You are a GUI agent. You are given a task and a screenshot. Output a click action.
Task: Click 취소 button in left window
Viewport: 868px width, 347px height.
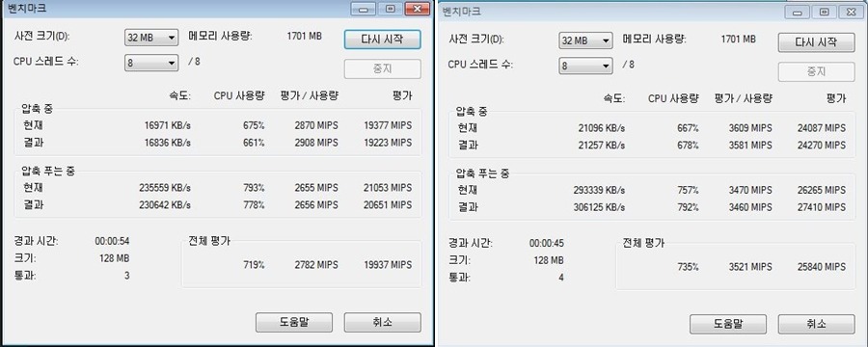(382, 322)
